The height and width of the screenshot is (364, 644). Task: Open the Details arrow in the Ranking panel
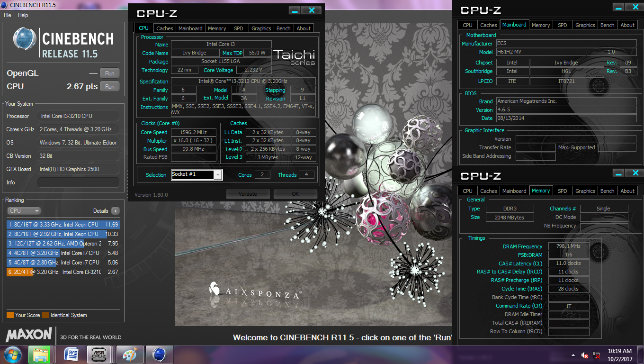pos(115,211)
